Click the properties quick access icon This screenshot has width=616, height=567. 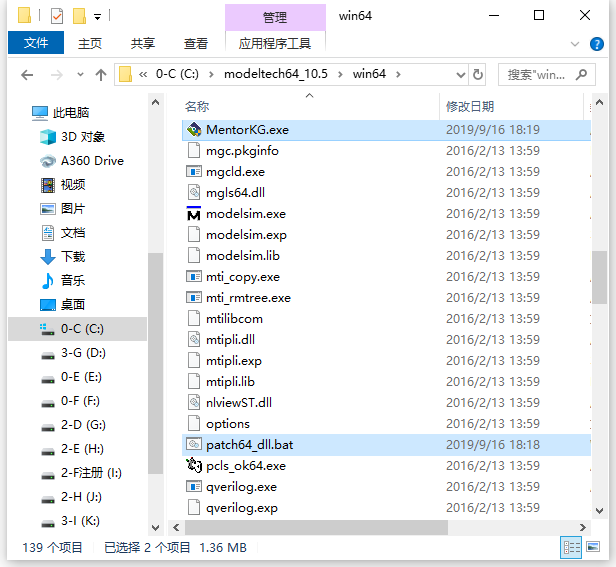[x=57, y=16]
